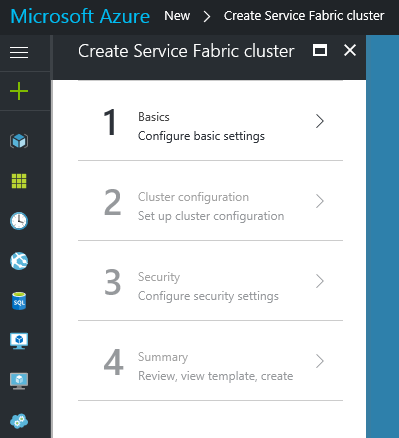Click the green plus New resource icon

19,91
